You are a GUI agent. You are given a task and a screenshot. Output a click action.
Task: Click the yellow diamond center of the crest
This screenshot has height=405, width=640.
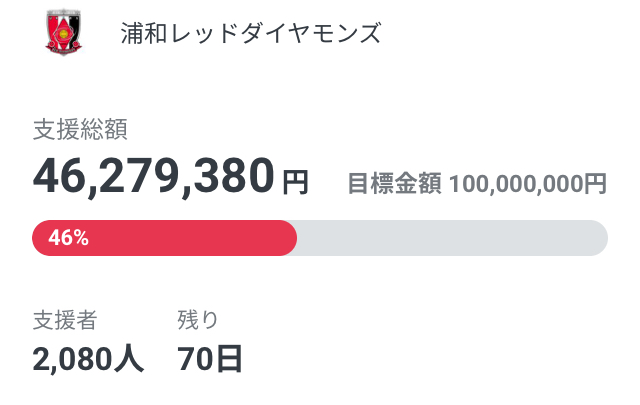pyautogui.click(x=64, y=35)
